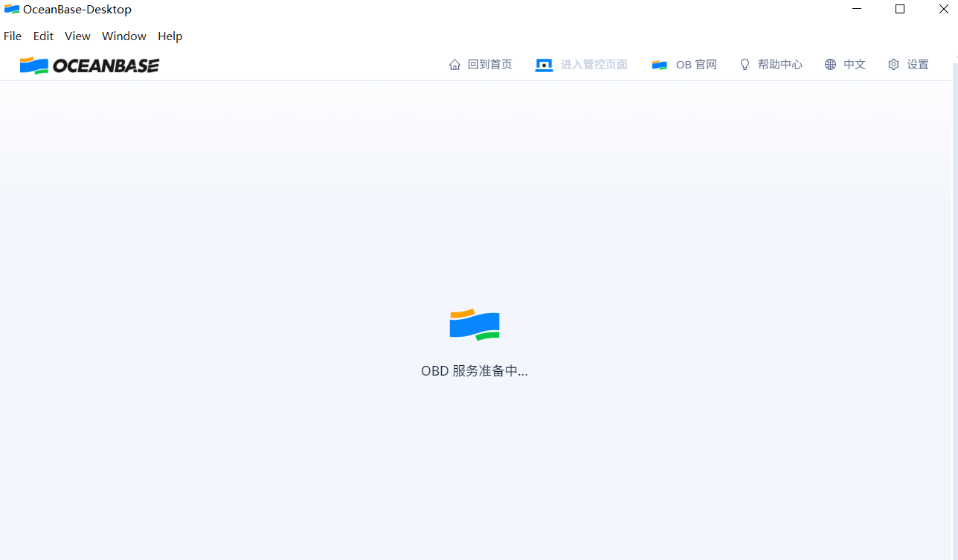Click the 'OBD 服务准备中...' status text
The height and width of the screenshot is (560, 958).
pos(474,370)
